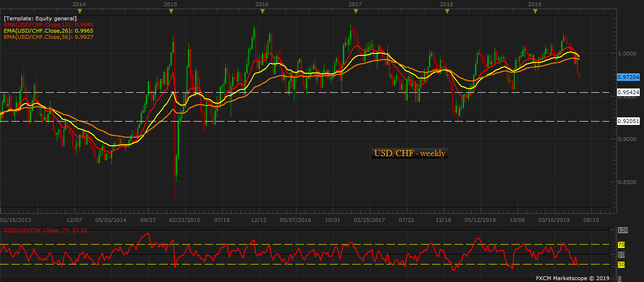The height and width of the screenshot is (282, 644).
Task: Select the 2018 year marker triangle
Action: tap(447, 11)
